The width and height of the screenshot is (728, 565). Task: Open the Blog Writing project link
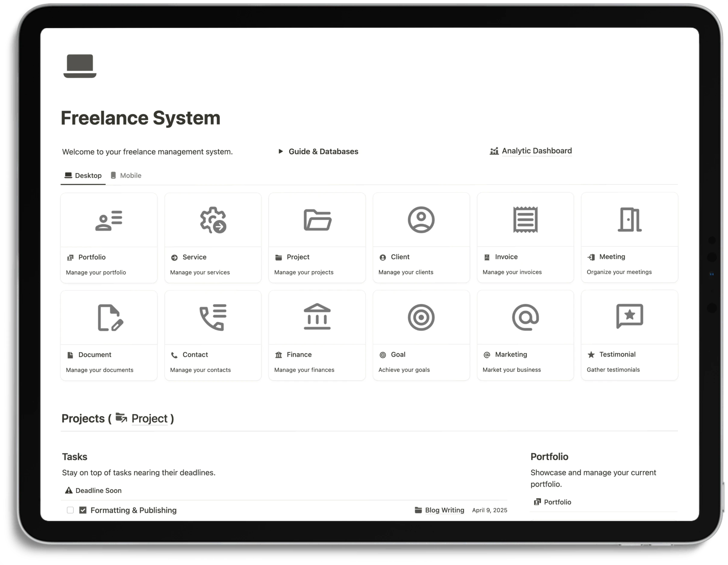444,510
